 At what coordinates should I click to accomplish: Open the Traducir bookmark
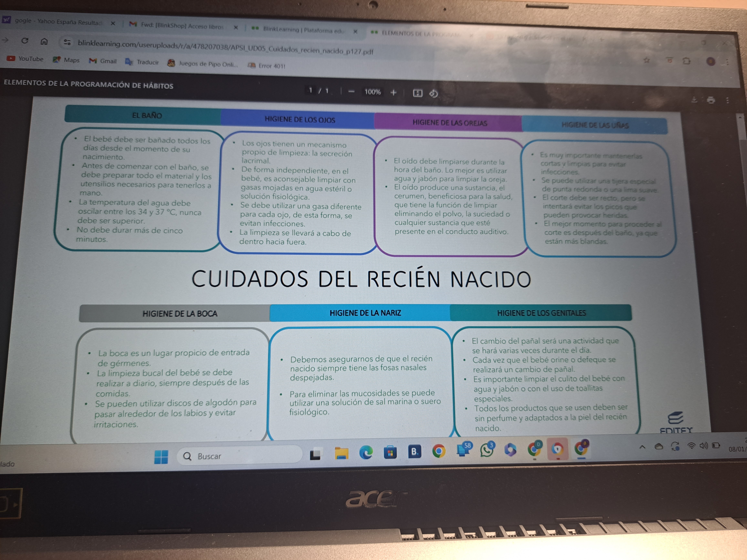point(142,62)
